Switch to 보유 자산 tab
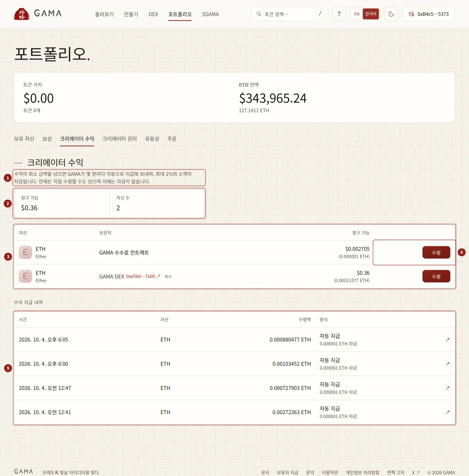The height and width of the screenshot is (476, 469). (x=24, y=139)
